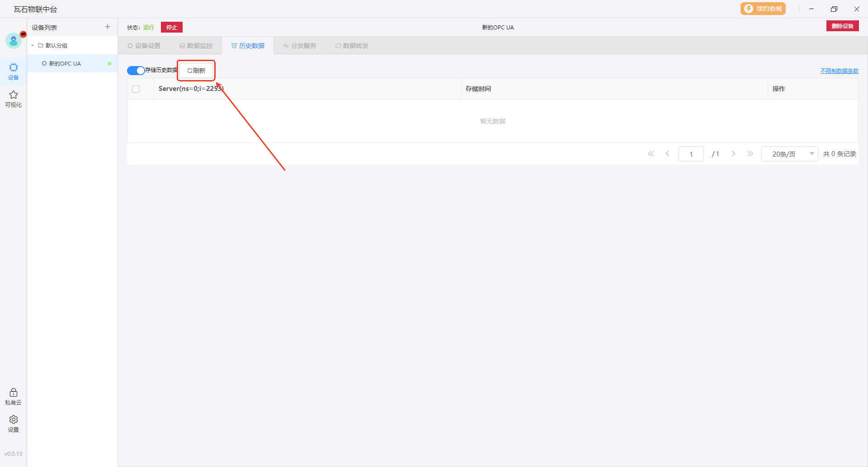Add a device with plus icon

[x=108, y=27]
